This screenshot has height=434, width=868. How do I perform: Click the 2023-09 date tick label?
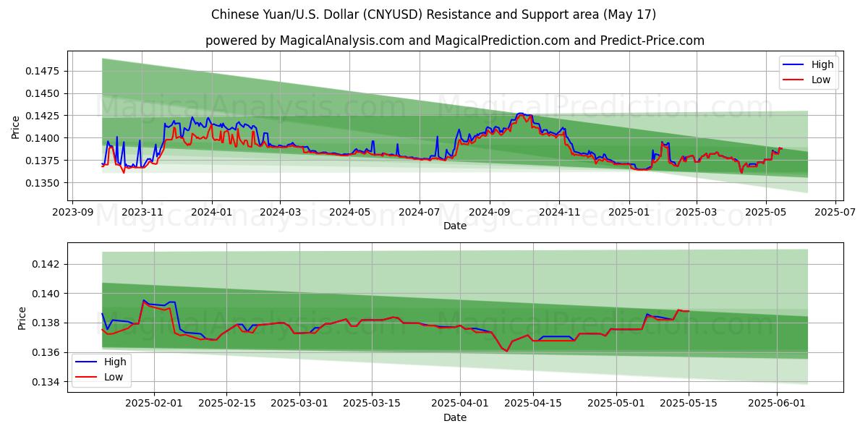coord(72,213)
